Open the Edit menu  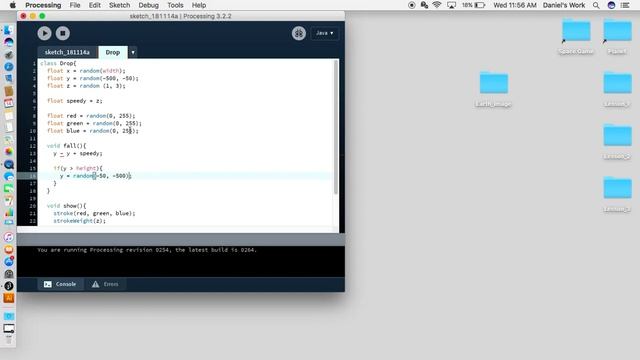click(95, 5)
